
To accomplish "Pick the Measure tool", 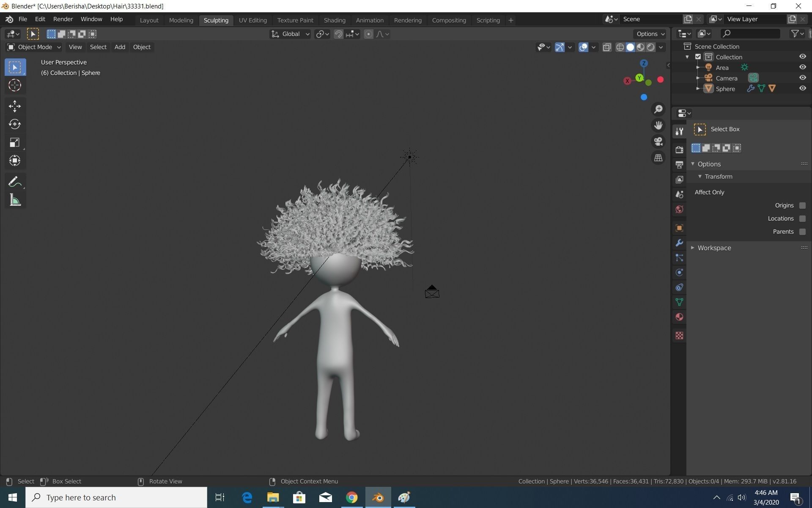I will click(x=15, y=200).
